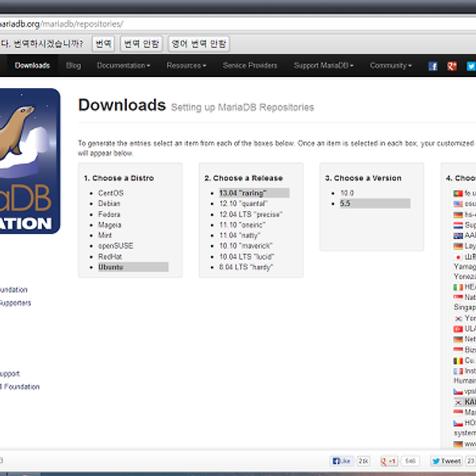Choose MariaDB version 5.5
Image resolution: width=476 pixels, height=476 pixels.
[x=375, y=203]
